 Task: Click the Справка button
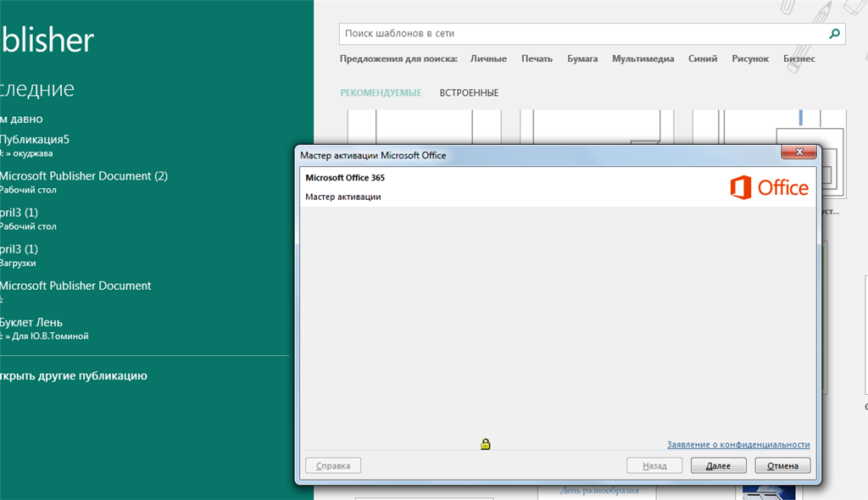[333, 465]
